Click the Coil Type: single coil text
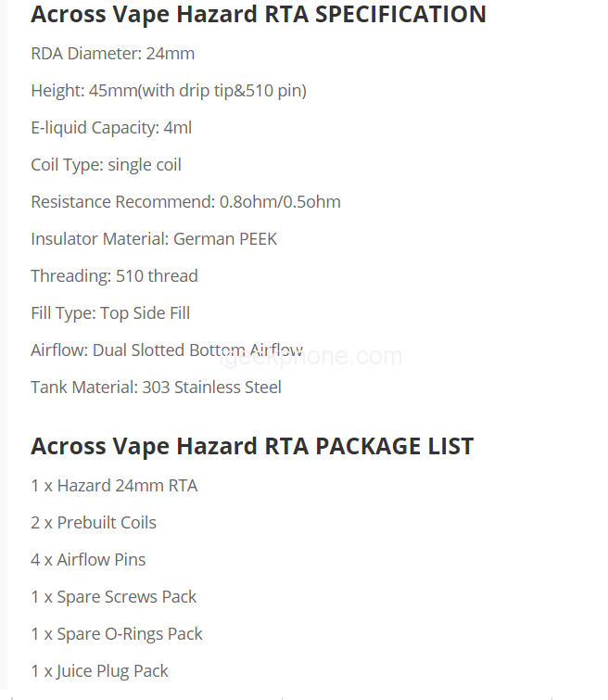 [x=106, y=165]
